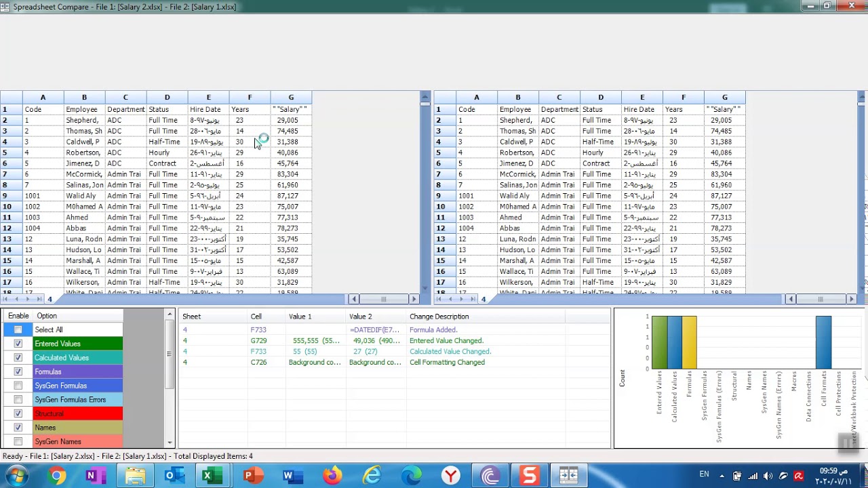
Task: Enable SysGen Formulas Errors option
Action: point(18,400)
